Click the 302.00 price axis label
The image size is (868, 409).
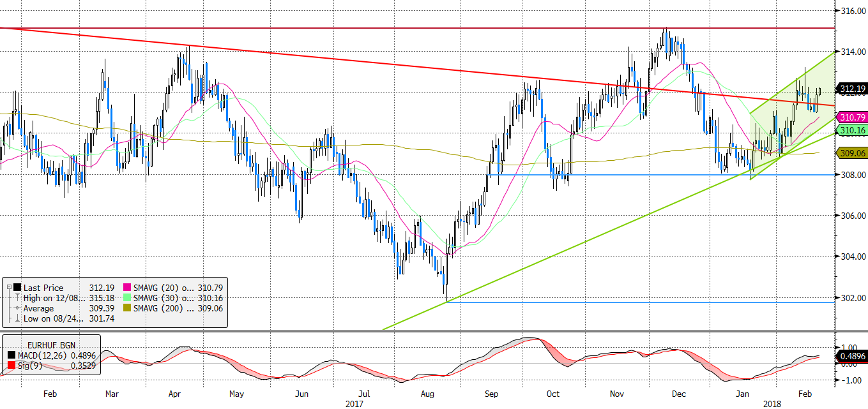click(853, 297)
